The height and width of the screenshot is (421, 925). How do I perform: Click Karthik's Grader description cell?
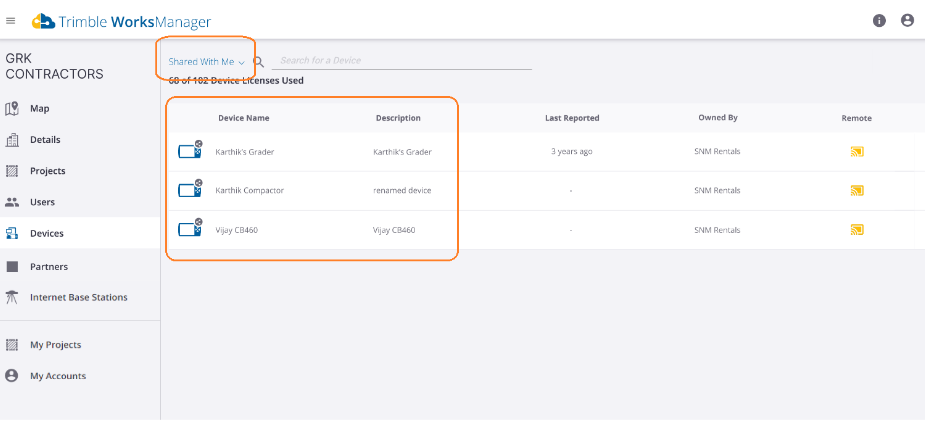[403, 152]
